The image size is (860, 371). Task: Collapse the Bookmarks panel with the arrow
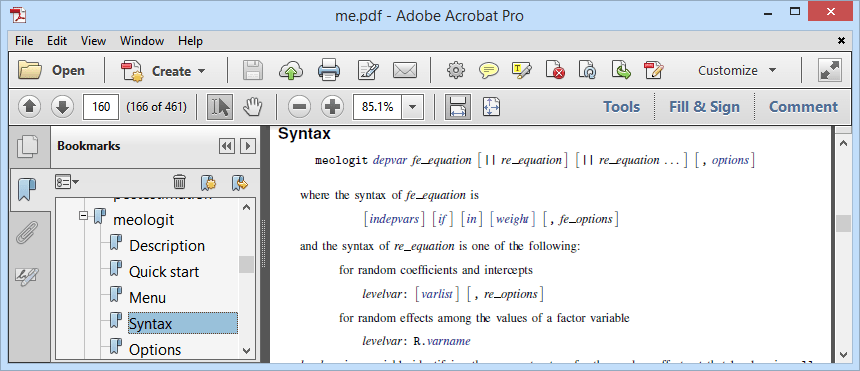(x=248, y=146)
